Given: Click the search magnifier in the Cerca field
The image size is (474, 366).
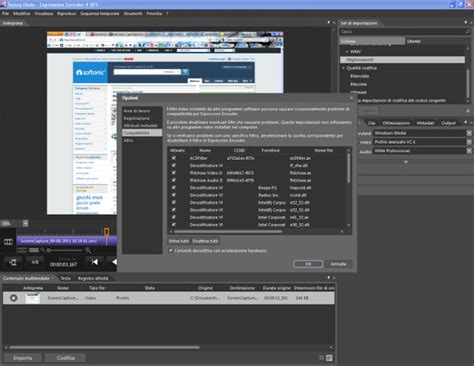Looking at the screenshot, I should point(467,32).
